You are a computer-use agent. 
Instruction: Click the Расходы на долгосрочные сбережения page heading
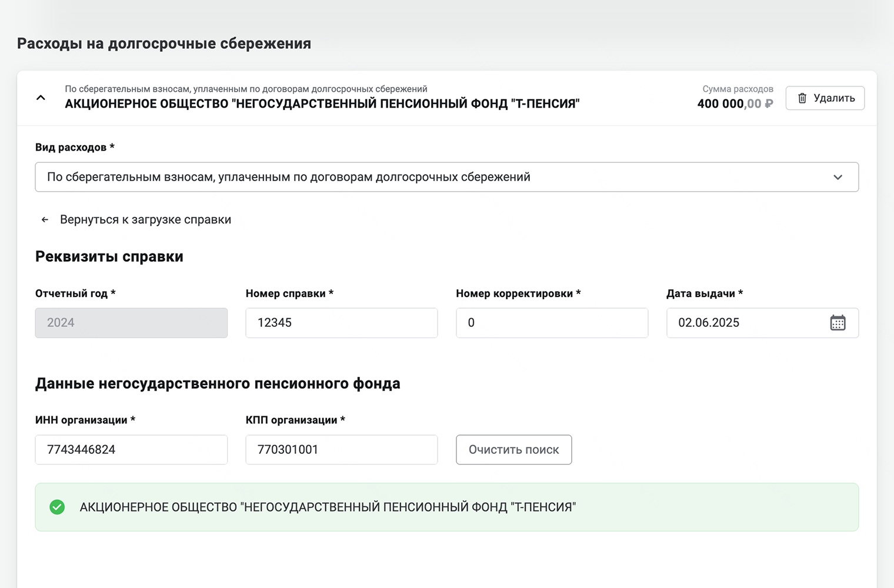point(164,44)
